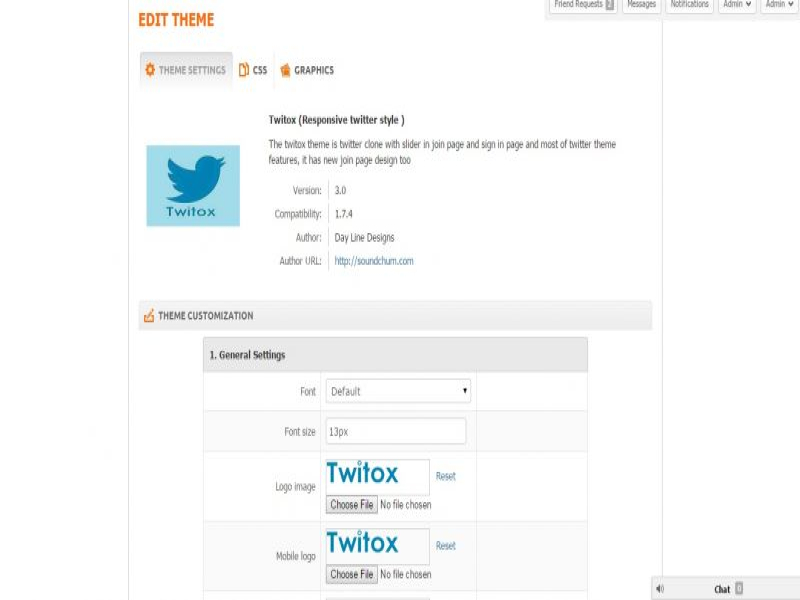Mute chat sound with speaker icon
This screenshot has width=800, height=600.
coord(660,589)
